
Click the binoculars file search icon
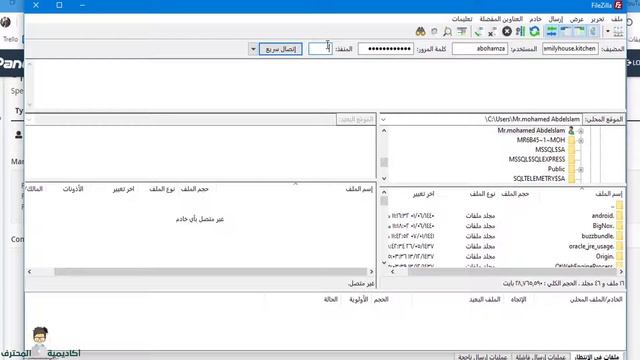pos(420,31)
